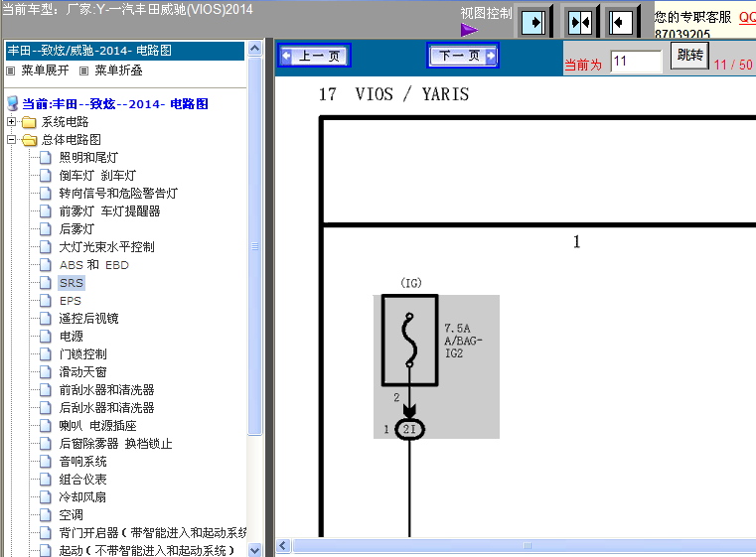Open the QQ customer service link
The height and width of the screenshot is (557, 756).
[x=747, y=17]
